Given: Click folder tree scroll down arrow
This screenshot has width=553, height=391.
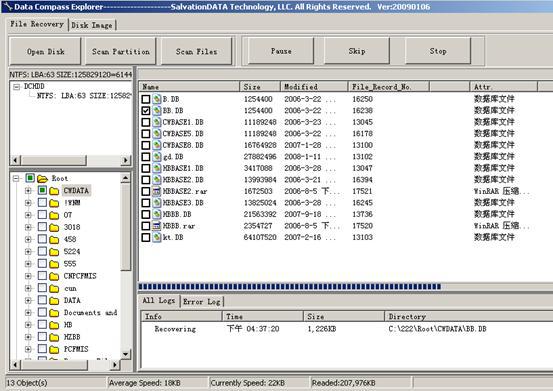Looking at the screenshot, I should (126, 354).
